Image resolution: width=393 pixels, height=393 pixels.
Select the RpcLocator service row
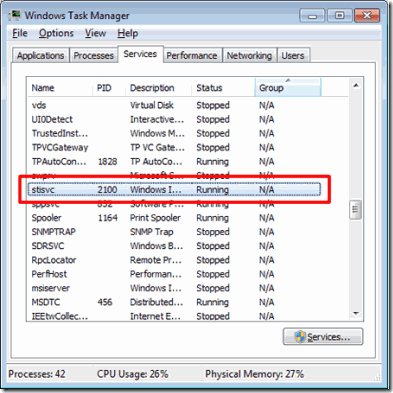174,260
